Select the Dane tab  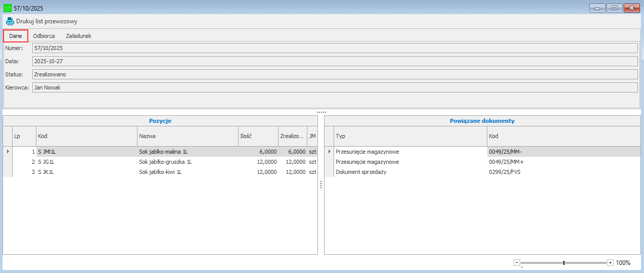16,36
